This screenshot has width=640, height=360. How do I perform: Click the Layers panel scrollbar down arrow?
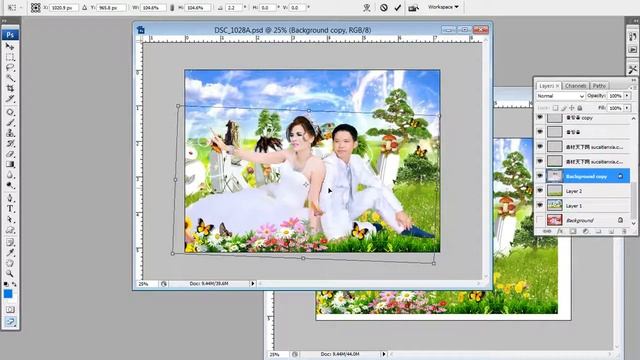(633, 223)
